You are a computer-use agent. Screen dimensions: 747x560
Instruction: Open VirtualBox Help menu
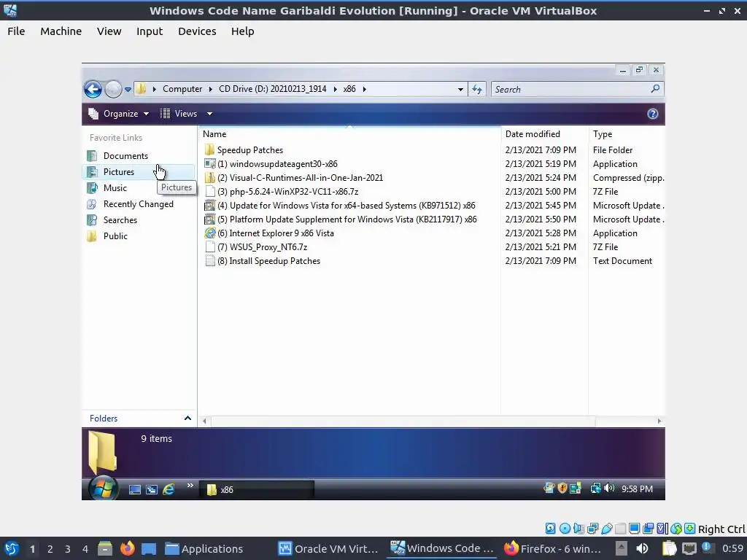[x=242, y=31]
